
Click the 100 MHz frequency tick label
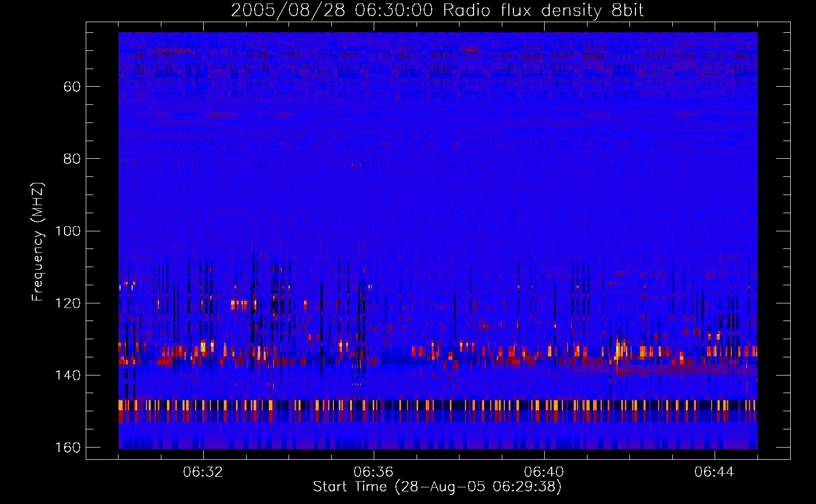click(x=68, y=231)
